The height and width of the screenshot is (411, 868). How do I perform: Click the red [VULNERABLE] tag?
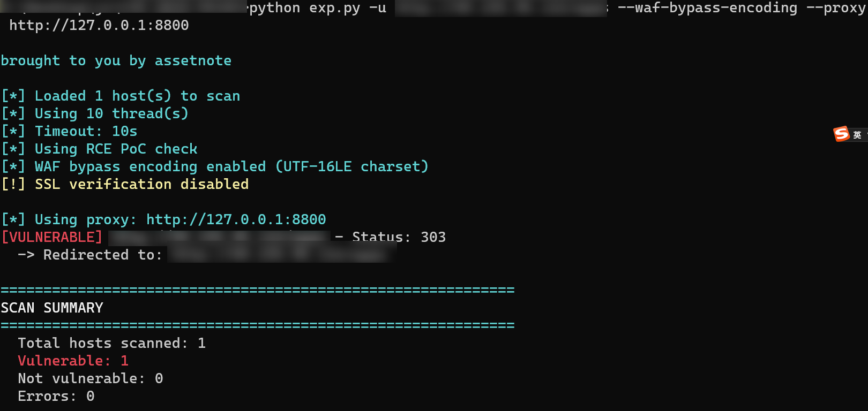[52, 237]
